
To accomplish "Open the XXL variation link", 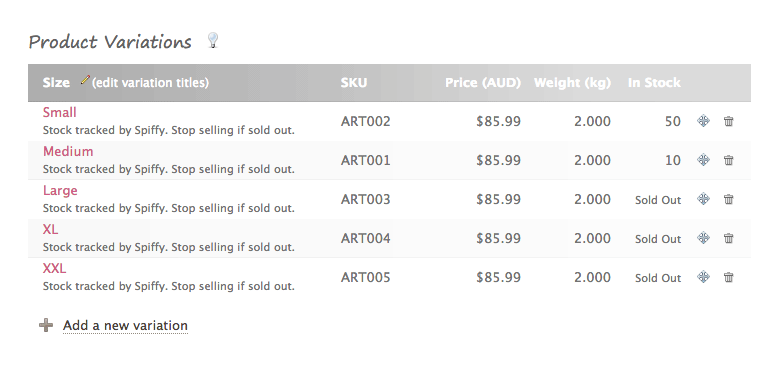I will [54, 268].
